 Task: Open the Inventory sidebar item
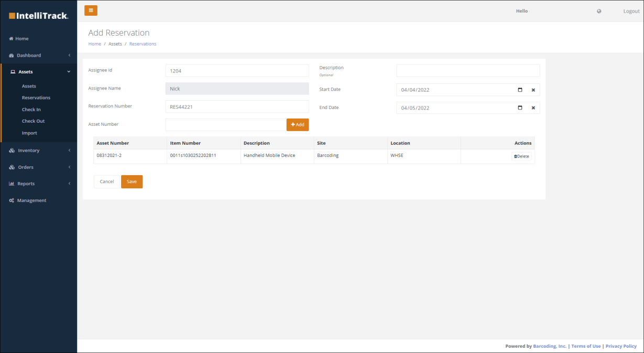click(25, 151)
